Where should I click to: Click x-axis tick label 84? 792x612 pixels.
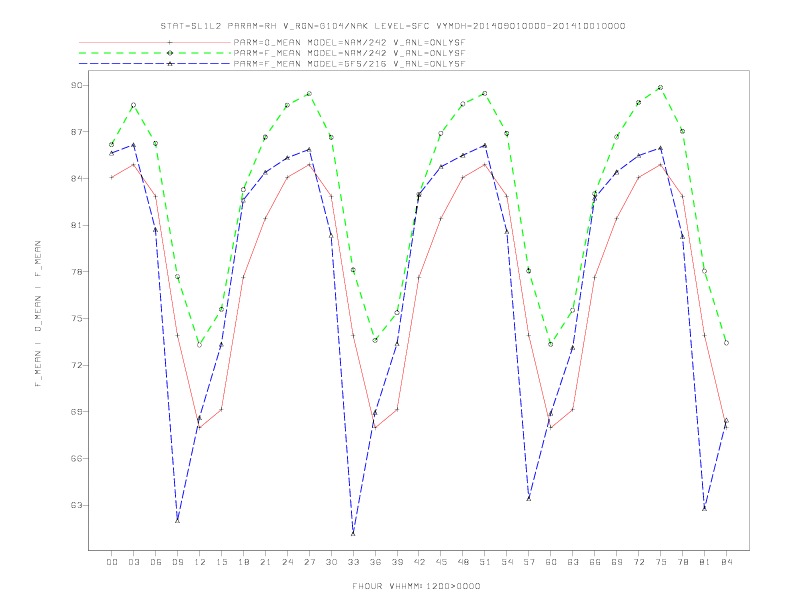726,562
